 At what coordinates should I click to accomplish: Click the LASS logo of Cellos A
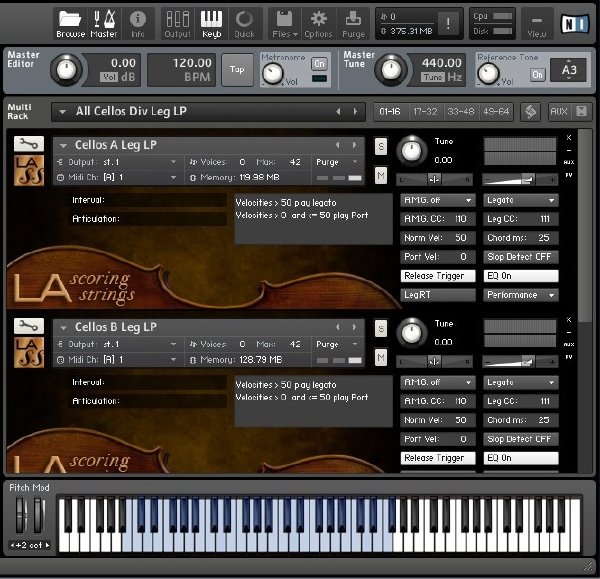[29, 170]
